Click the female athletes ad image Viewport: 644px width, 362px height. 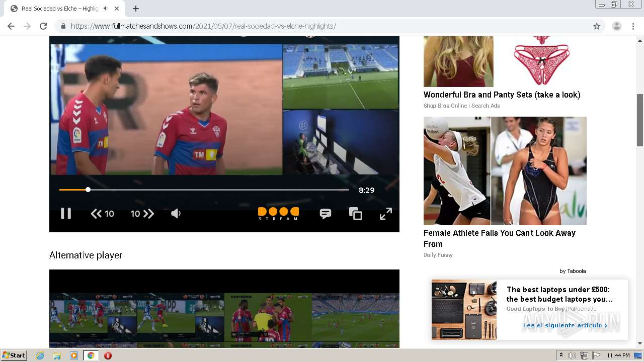(x=505, y=171)
